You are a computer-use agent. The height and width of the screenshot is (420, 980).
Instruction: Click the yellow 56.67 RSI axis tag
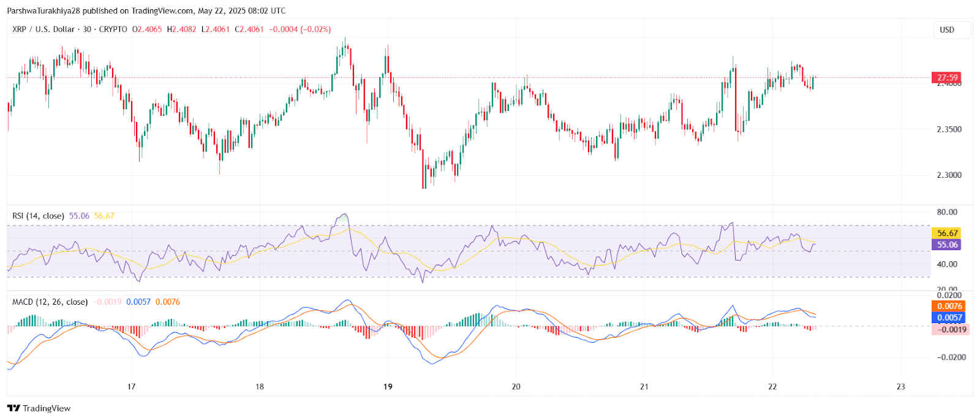coord(947,233)
